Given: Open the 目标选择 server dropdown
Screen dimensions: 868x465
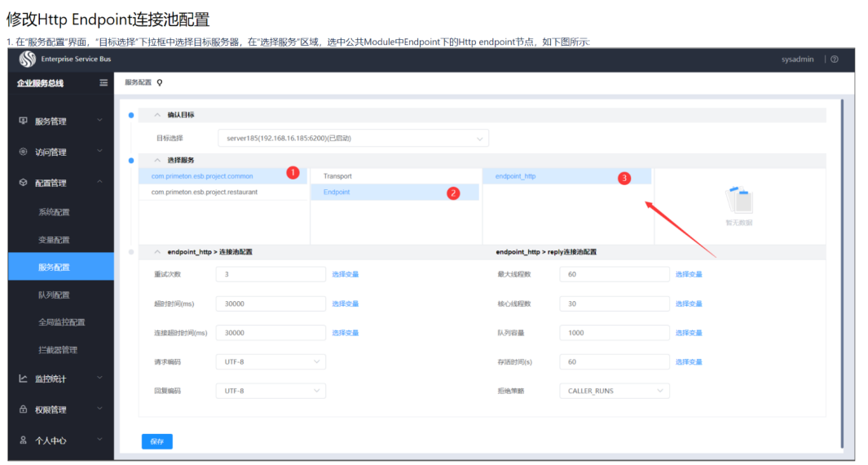Looking at the screenshot, I should [353, 139].
